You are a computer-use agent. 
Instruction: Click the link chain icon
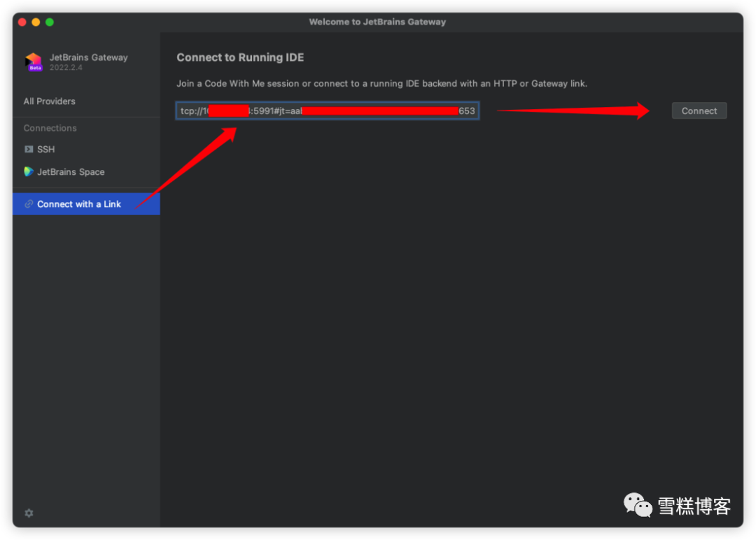pyautogui.click(x=29, y=204)
